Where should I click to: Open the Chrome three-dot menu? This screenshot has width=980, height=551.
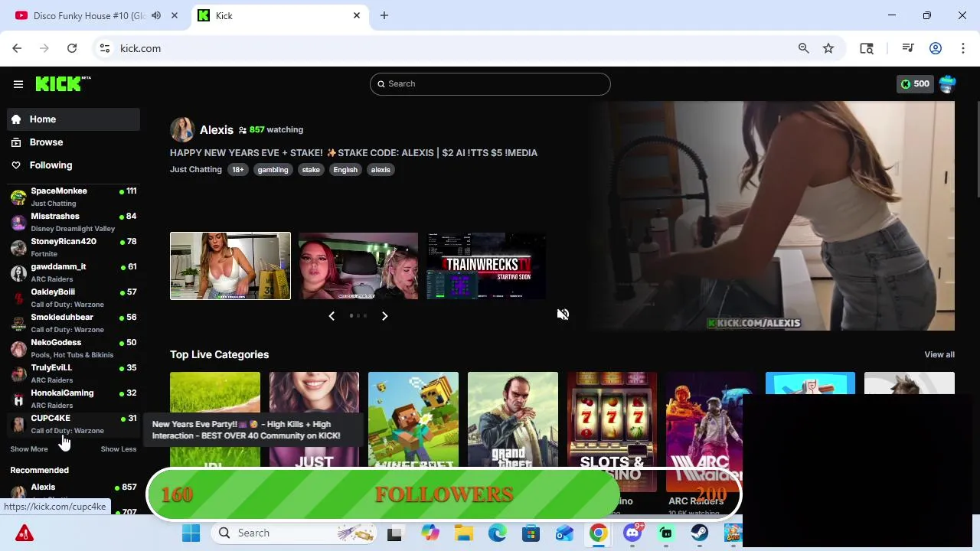962,48
